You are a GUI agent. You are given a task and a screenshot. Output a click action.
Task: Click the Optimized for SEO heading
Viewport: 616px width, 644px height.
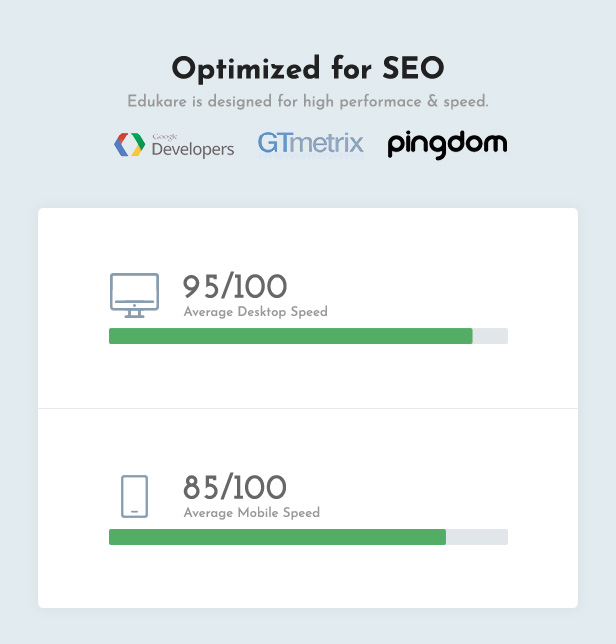[x=308, y=68]
